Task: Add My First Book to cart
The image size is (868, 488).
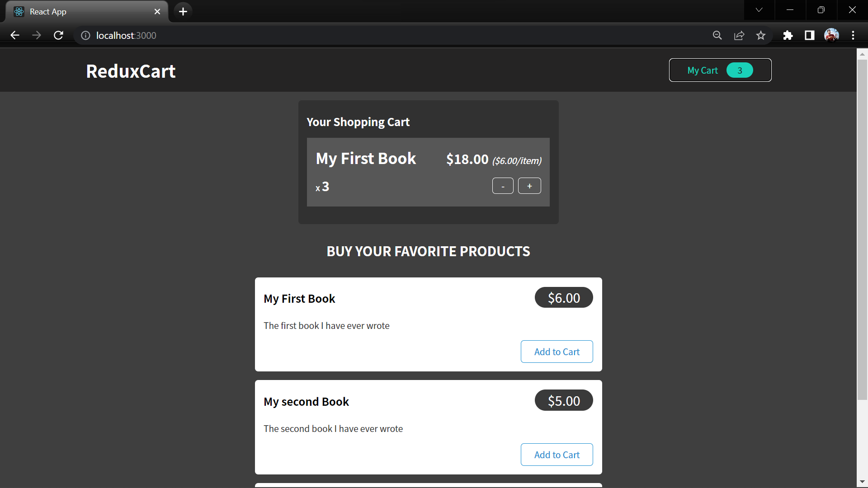Action: tap(557, 352)
